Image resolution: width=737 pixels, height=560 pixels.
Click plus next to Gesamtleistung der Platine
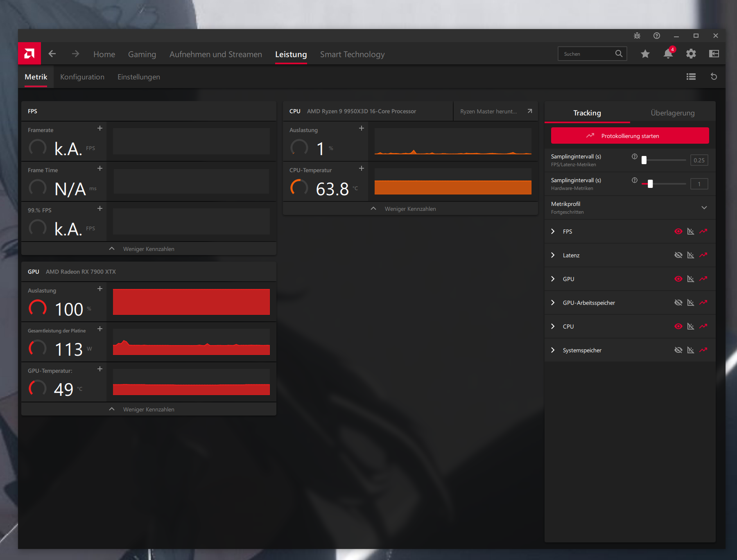point(100,329)
